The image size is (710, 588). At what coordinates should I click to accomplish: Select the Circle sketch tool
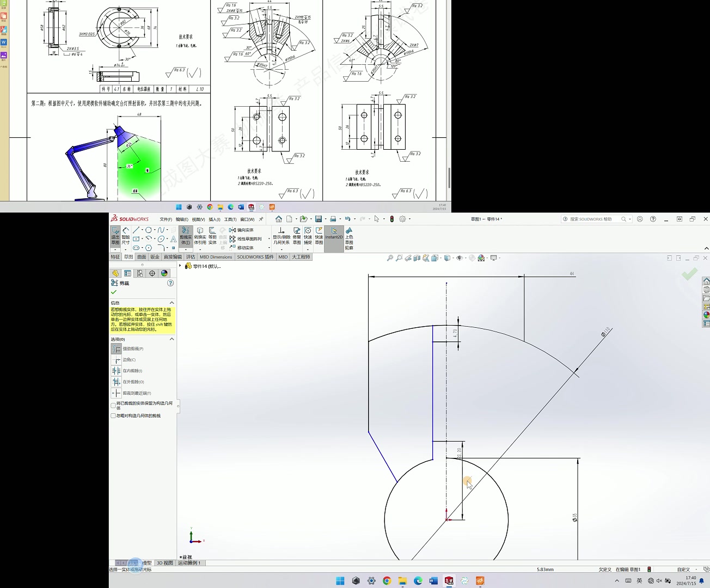[x=148, y=230]
